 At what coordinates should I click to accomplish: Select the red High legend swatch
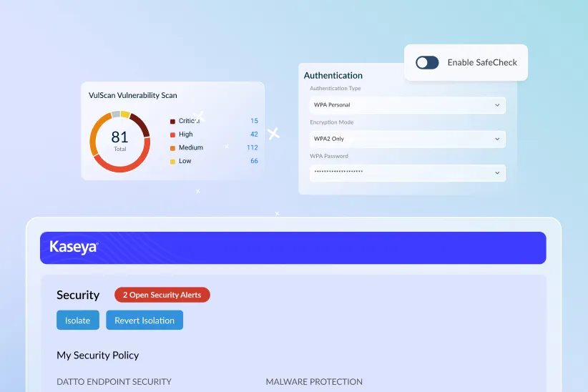point(172,134)
